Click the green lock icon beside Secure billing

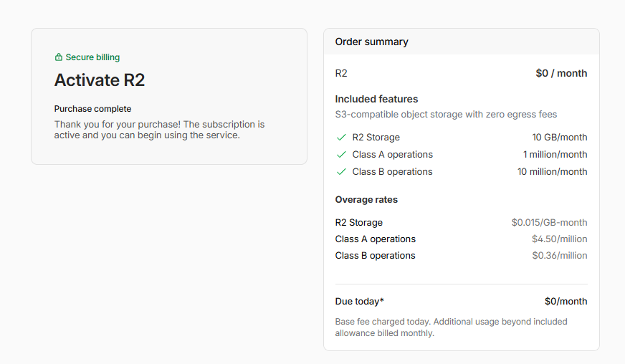[x=59, y=57]
